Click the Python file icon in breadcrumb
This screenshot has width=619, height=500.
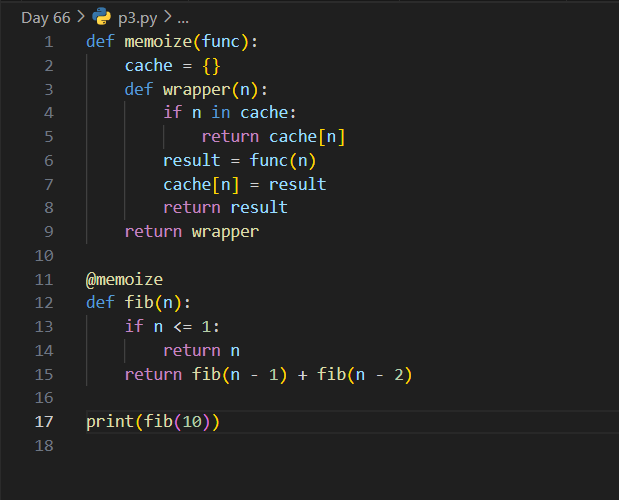click(x=101, y=17)
